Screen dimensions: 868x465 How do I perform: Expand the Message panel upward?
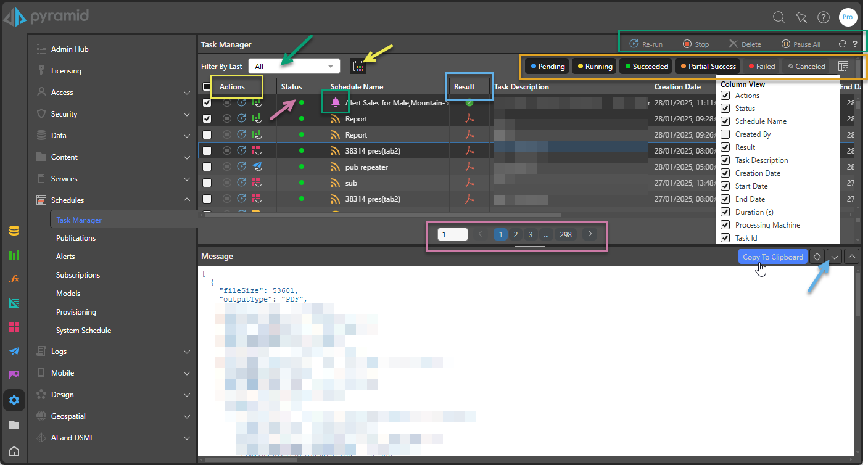click(852, 257)
